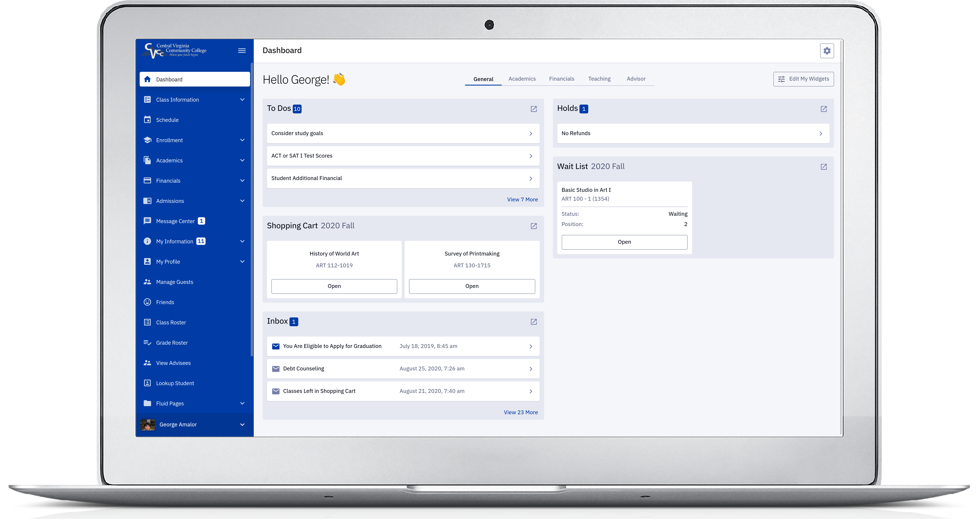This screenshot has width=980, height=519.
Task: Click 'July 18, 2019, 8:45 am' timestamp
Action: [428, 346]
